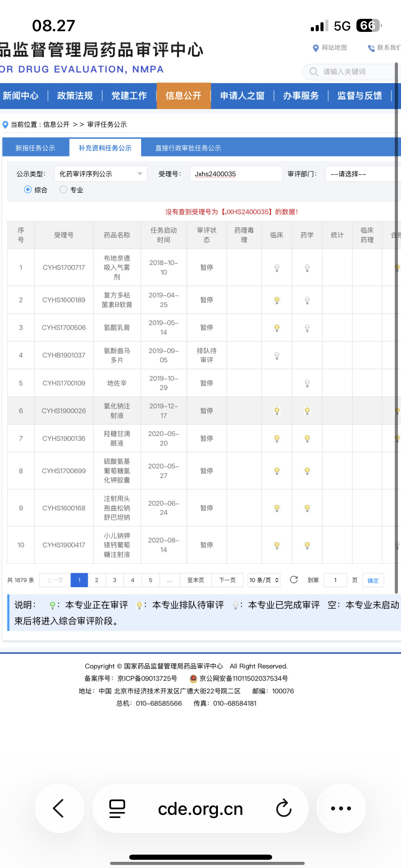Click the 确定 page jump button
This screenshot has height=868, width=401.
[x=373, y=580]
